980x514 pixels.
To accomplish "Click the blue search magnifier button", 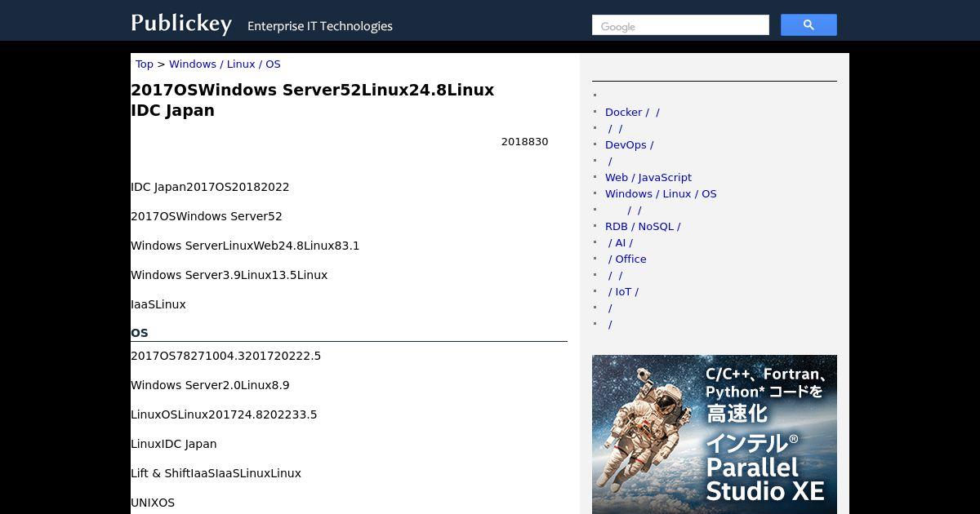I will click(x=808, y=25).
